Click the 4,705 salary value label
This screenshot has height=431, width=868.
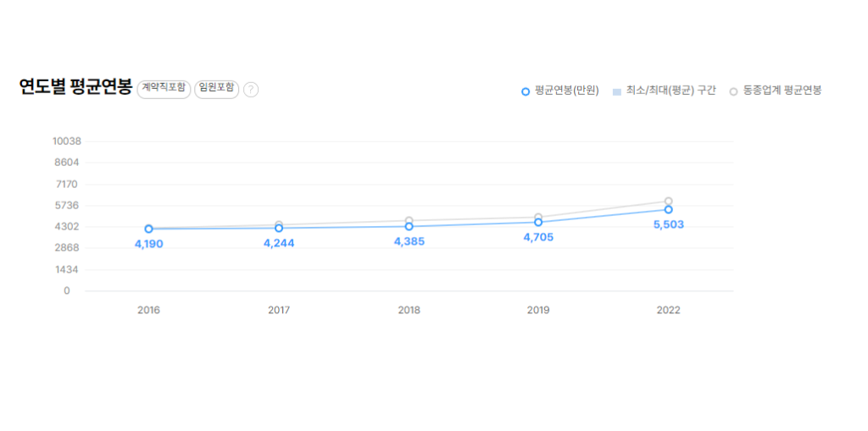[538, 238]
